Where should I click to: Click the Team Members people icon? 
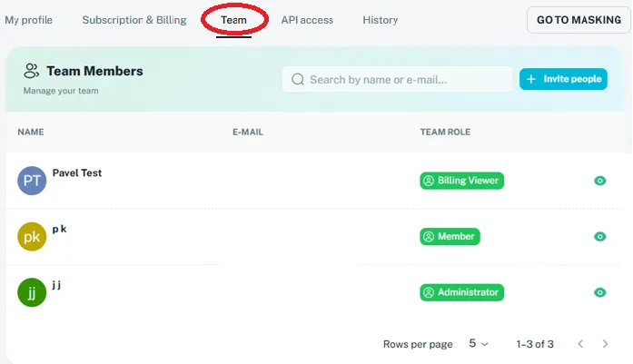click(x=31, y=71)
